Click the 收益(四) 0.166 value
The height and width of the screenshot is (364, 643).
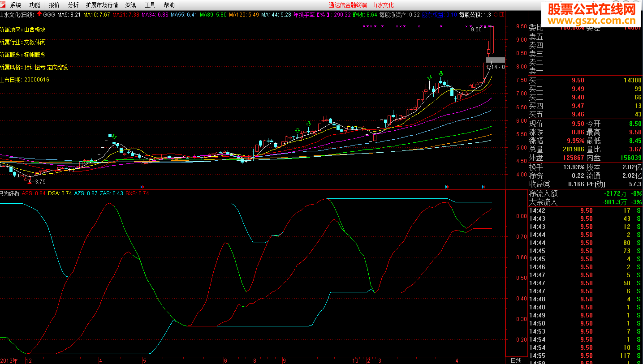click(576, 184)
